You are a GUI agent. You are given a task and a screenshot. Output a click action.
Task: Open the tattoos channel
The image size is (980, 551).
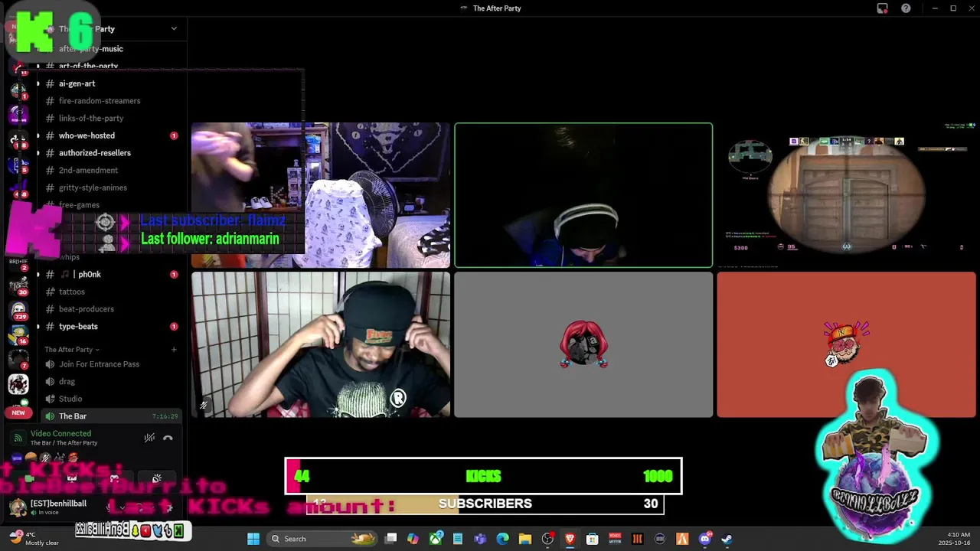[x=112, y=292]
